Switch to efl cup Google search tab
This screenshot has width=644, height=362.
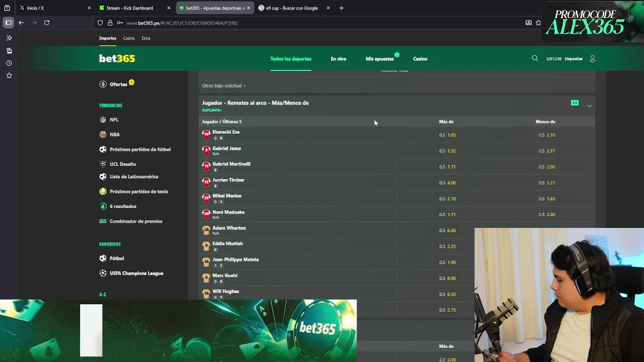tap(295, 8)
